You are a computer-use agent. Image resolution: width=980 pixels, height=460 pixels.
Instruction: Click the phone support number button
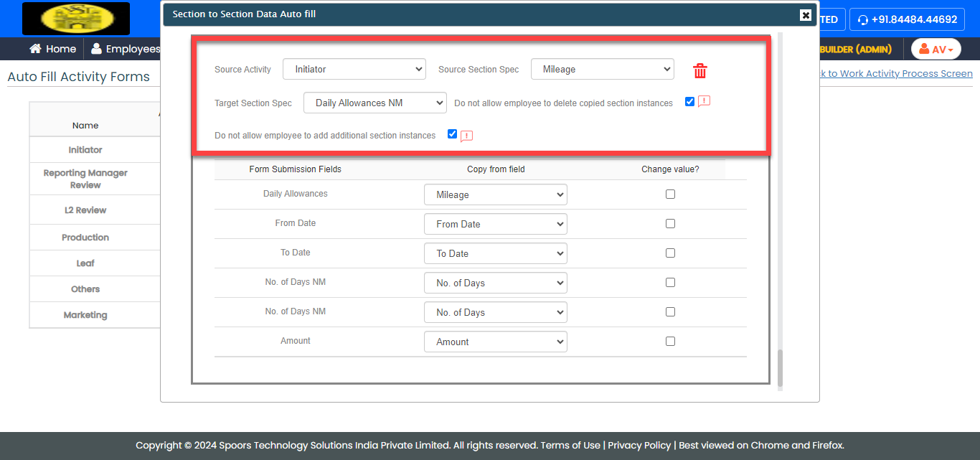point(907,19)
